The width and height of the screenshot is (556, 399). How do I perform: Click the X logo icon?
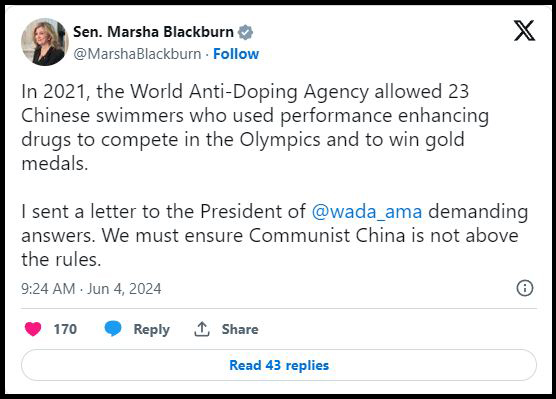(x=524, y=31)
